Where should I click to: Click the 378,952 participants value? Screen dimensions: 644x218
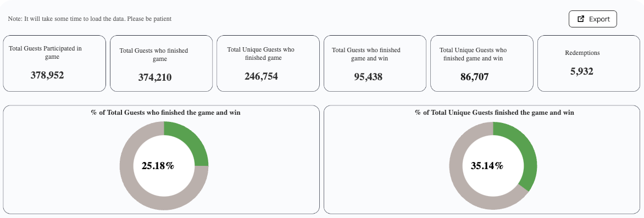(47, 75)
